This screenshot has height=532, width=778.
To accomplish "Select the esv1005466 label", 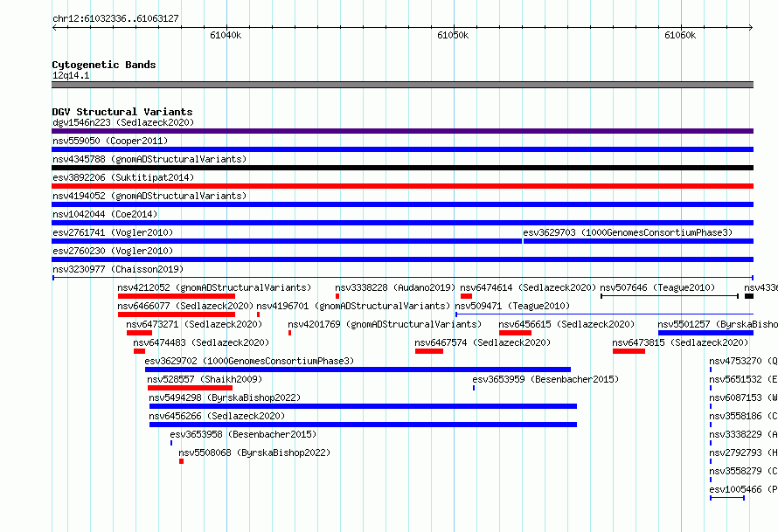I will [743, 489].
